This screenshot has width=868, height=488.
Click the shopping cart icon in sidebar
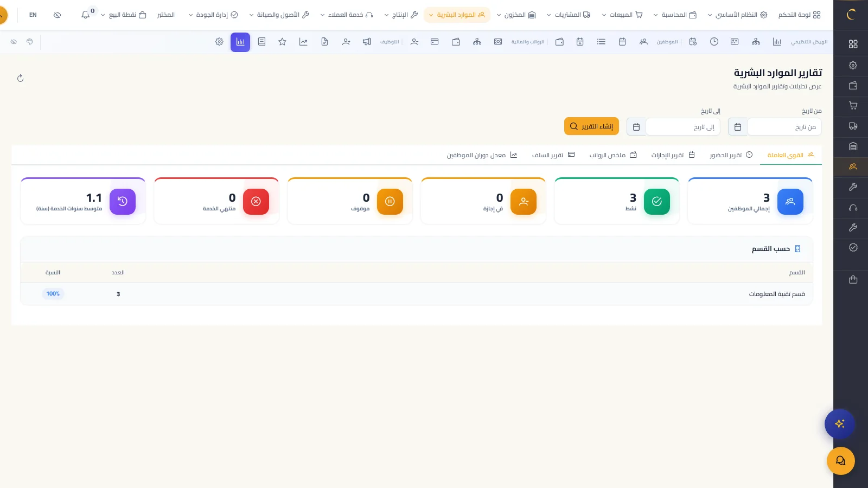853,106
